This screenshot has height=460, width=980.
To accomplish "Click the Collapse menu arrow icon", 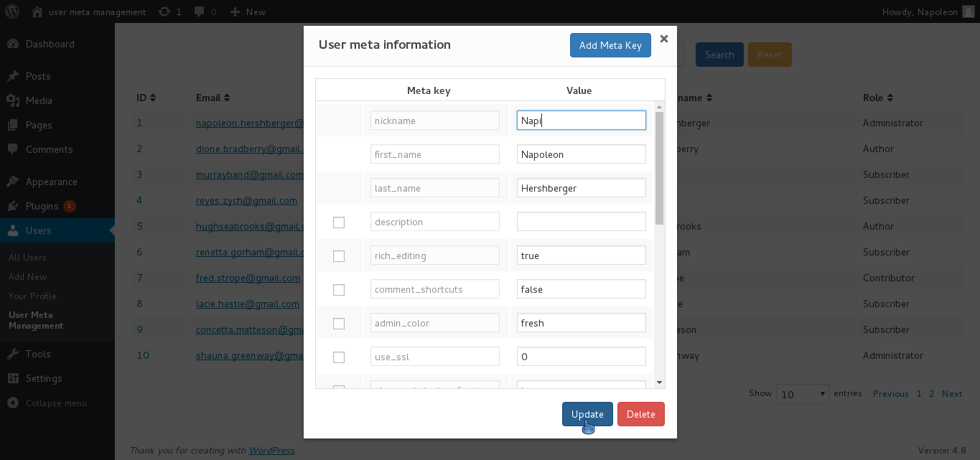I will pyautogui.click(x=13, y=403).
